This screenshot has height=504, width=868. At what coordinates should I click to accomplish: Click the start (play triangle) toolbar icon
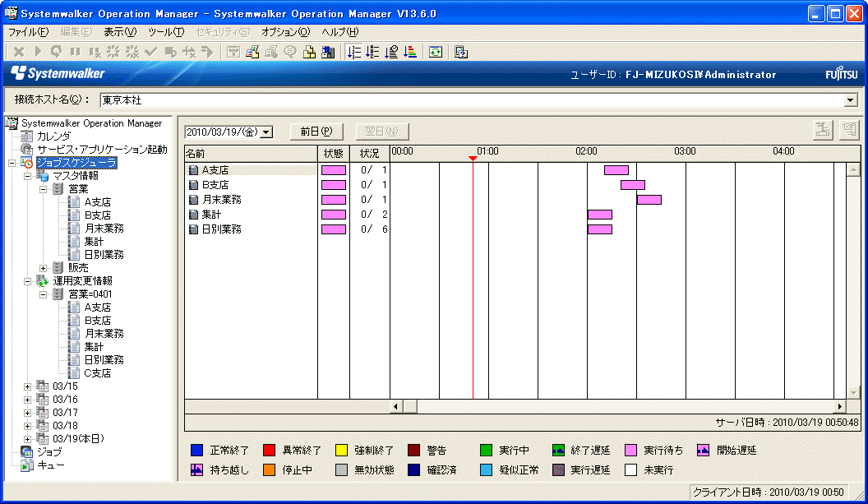[x=38, y=52]
